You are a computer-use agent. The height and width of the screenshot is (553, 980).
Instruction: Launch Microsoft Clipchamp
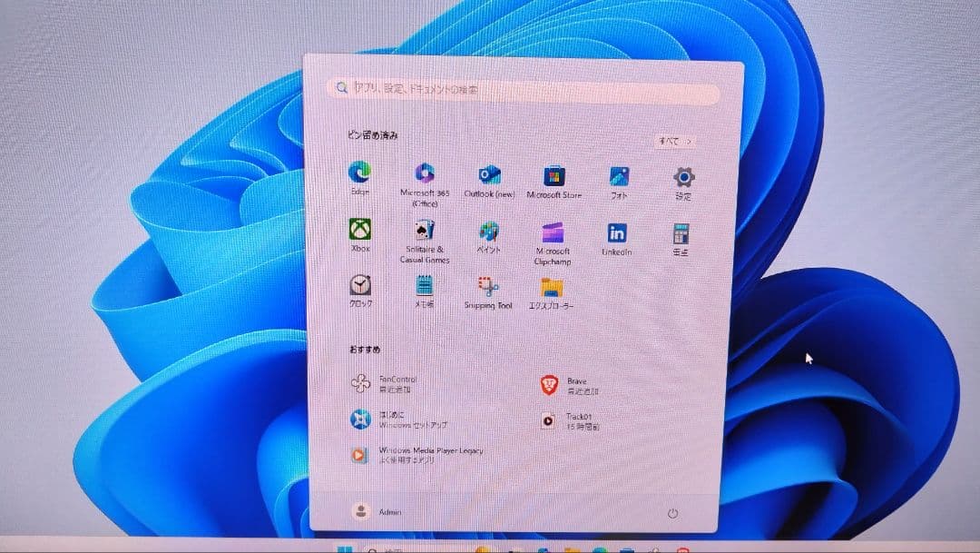point(554,234)
